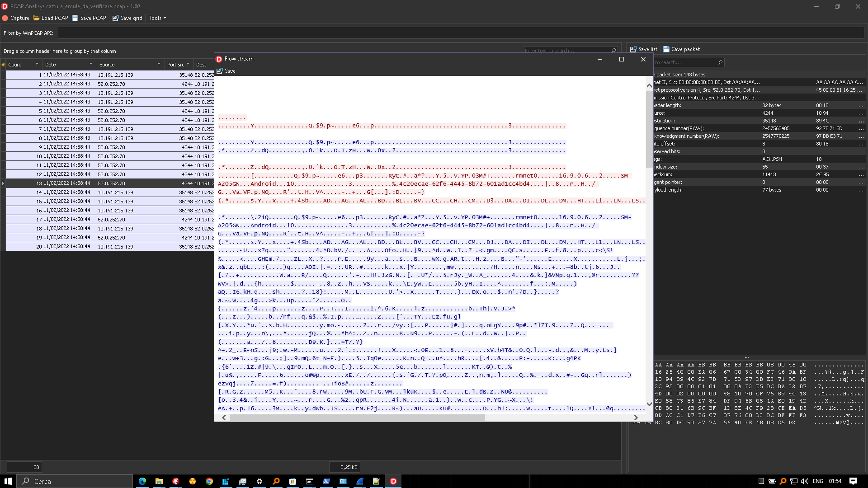Open the Count column filter

tap(37, 64)
